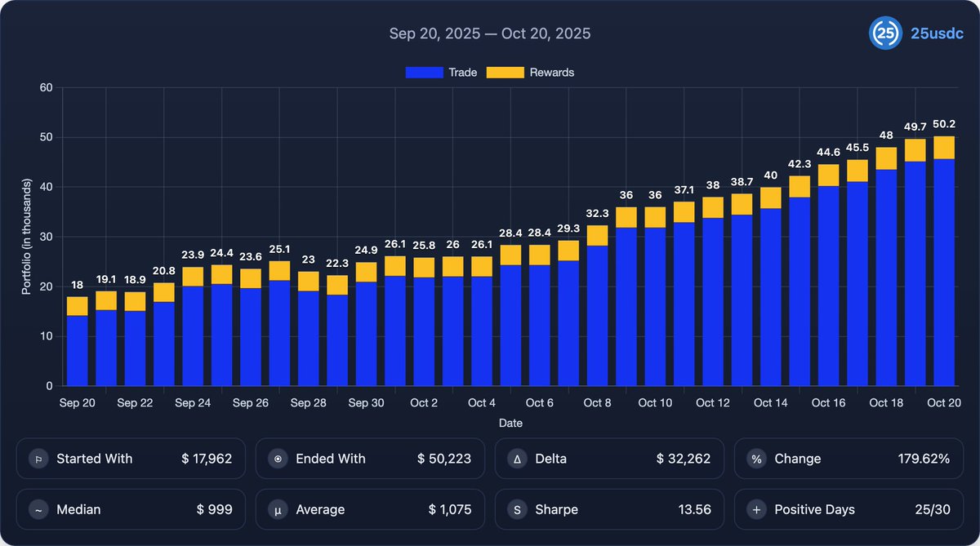This screenshot has height=546, width=980.
Task: Select the Started With $ 17,962 card
Action: (131, 459)
